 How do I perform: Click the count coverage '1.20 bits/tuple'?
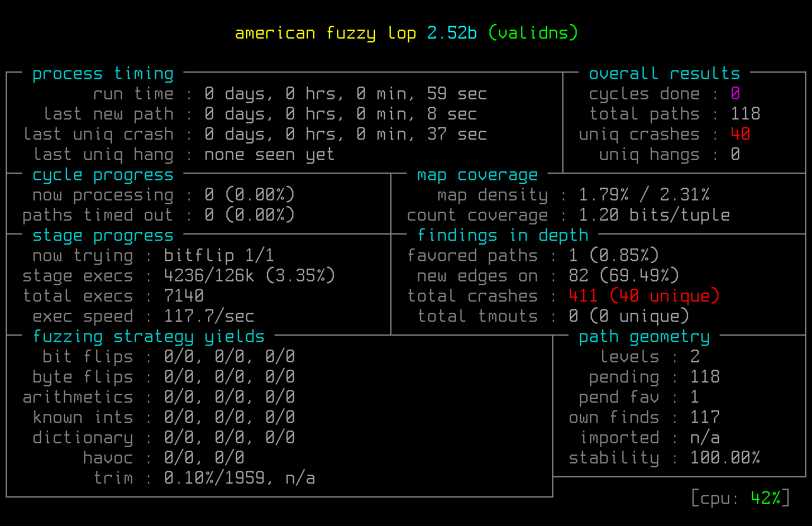click(655, 216)
